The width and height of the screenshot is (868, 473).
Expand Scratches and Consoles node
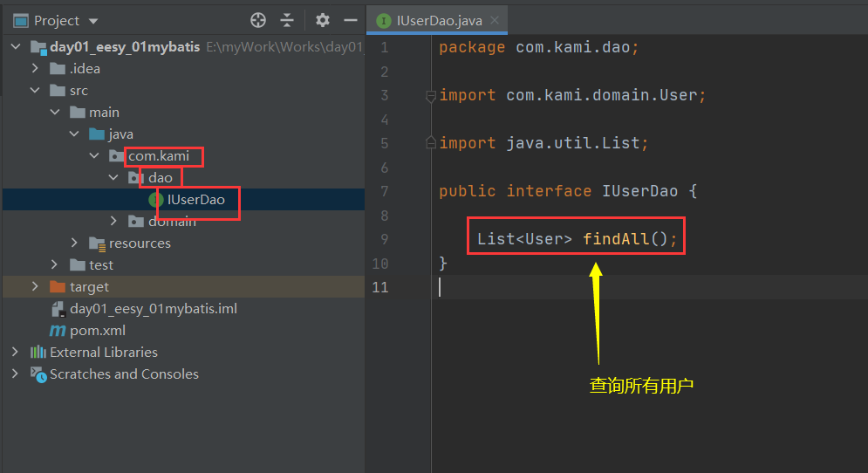16,374
